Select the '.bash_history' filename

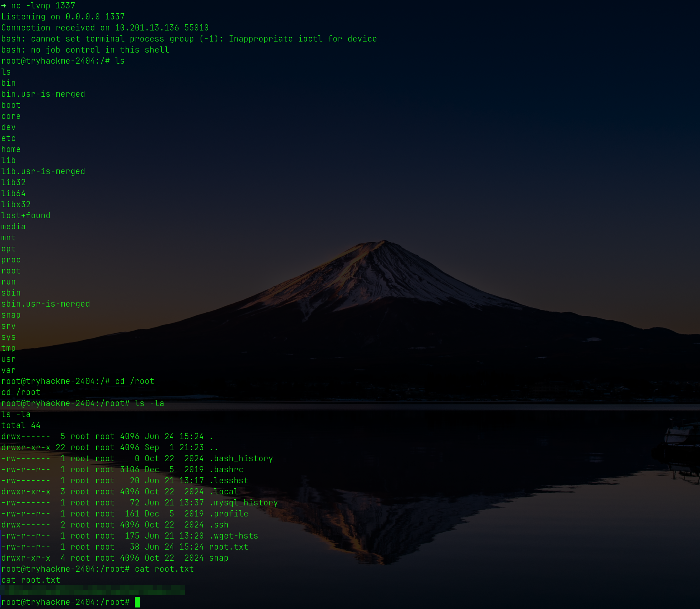[x=241, y=459]
